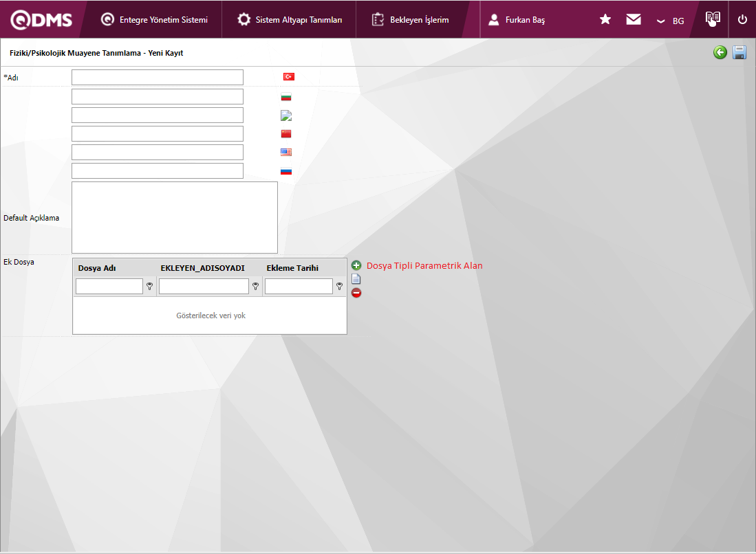The width and height of the screenshot is (756, 554).
Task: Click the 'Gösterilecek veri yok' message
Action: pyautogui.click(x=210, y=315)
